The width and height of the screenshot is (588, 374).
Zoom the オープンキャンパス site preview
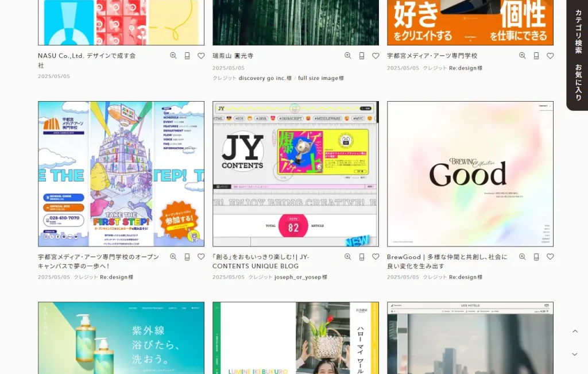pyautogui.click(x=173, y=257)
